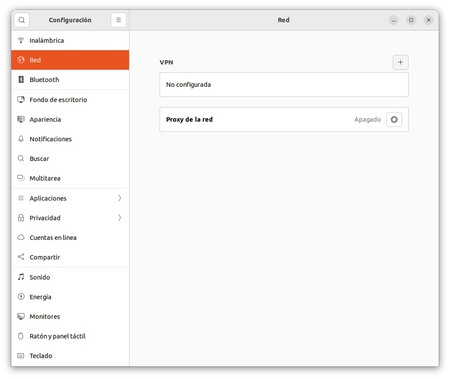Click the Fondo de escritorio monitor icon
Image resolution: width=450 pixels, height=379 pixels.
click(21, 99)
